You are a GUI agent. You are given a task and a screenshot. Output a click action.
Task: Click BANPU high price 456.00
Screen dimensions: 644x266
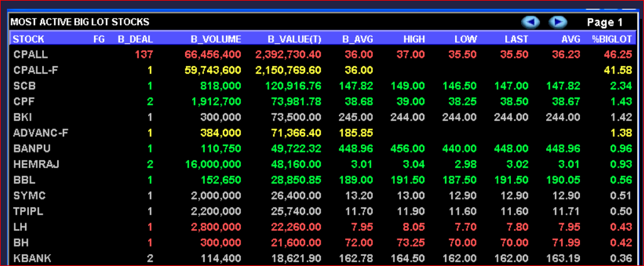pos(408,149)
